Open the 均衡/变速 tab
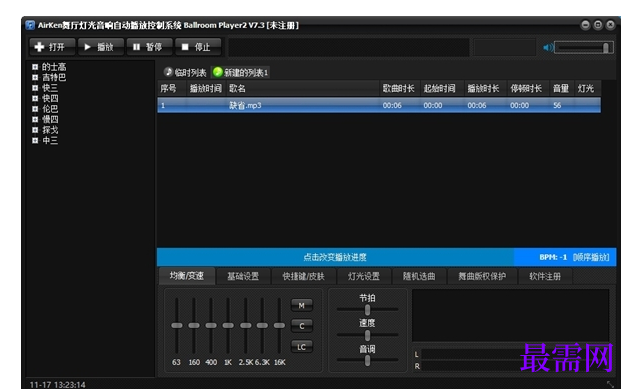 (x=187, y=276)
